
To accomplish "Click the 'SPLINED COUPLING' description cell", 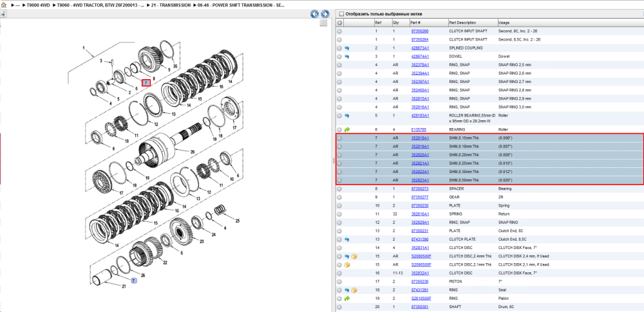I will click(x=466, y=48).
